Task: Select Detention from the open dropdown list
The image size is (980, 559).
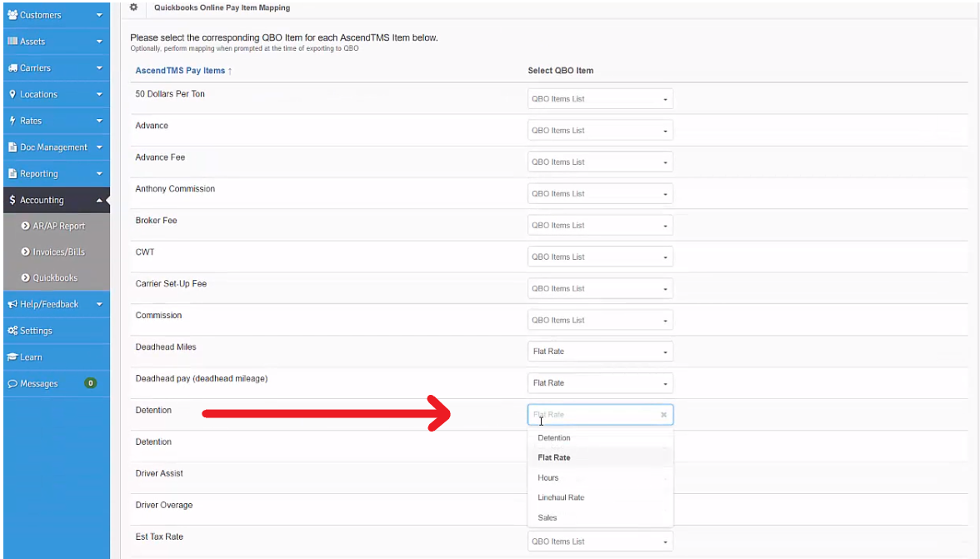Action: [600, 438]
